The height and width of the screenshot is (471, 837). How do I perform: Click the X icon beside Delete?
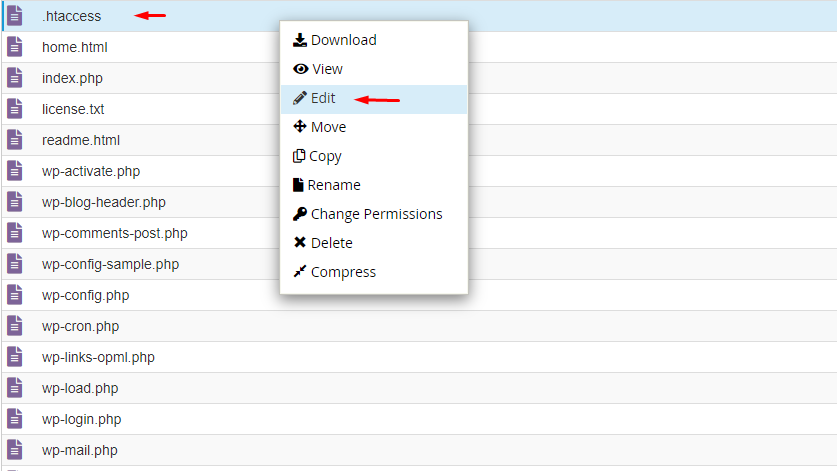coord(299,242)
